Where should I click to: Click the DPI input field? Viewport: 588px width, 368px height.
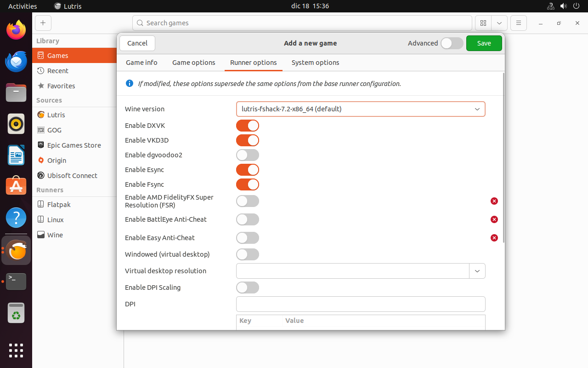tap(361, 304)
